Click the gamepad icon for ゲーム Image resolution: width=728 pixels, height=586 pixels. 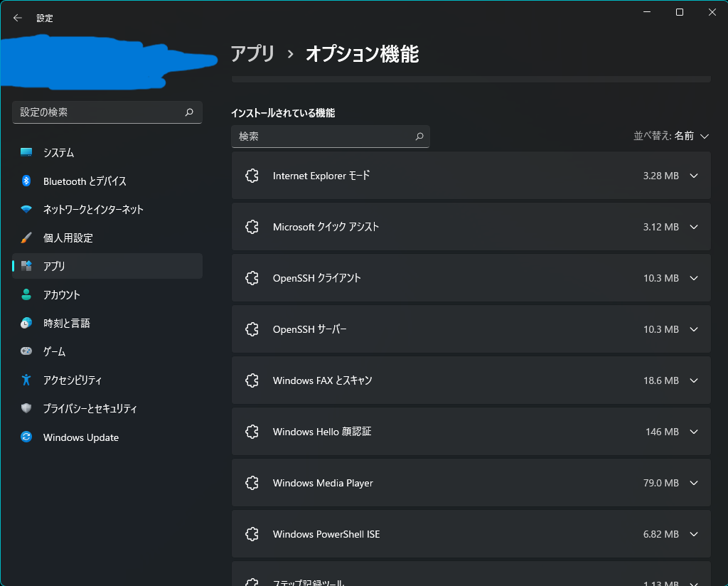tap(26, 351)
